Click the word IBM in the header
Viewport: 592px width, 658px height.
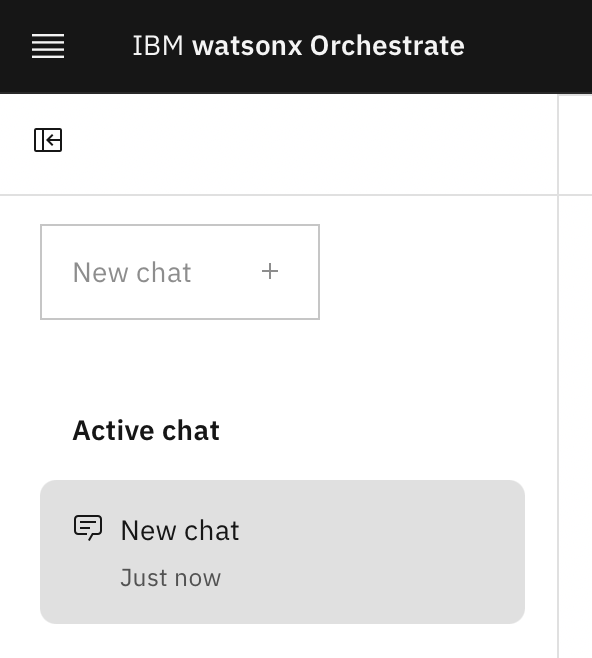pos(158,45)
